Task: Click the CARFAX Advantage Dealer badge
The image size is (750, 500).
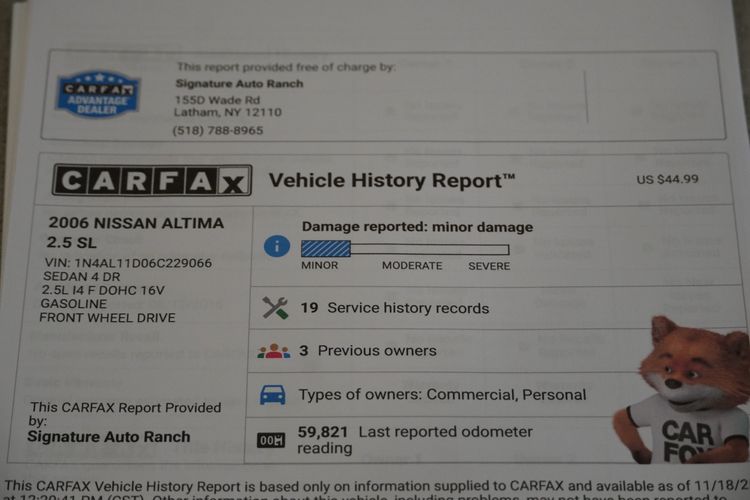Action: (x=97, y=94)
